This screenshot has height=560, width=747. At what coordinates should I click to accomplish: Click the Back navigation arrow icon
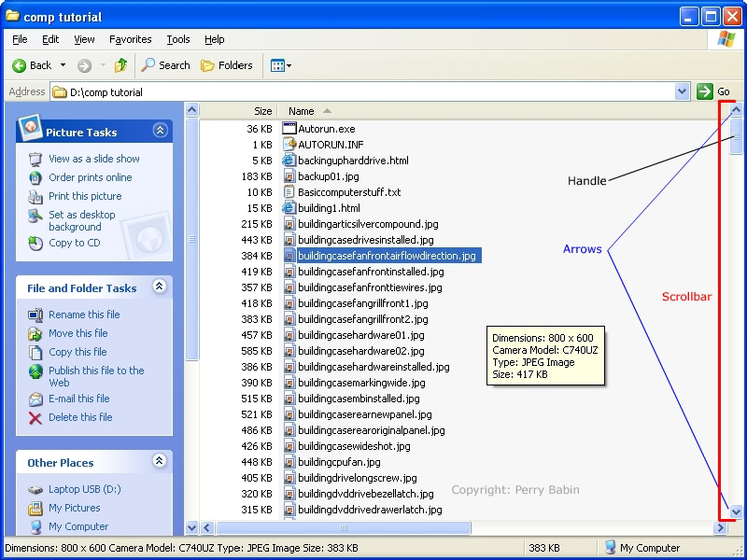point(19,65)
